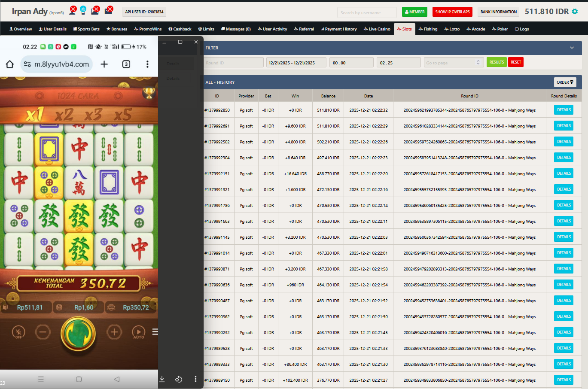Open User Details tab
588x389 pixels.
pyautogui.click(x=52, y=29)
